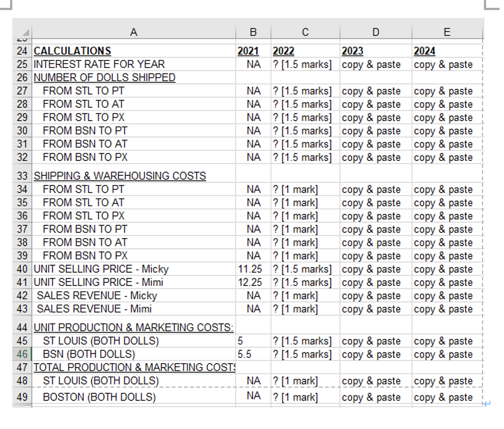This screenshot has width=504, height=429.
Task: Select row 49 header
Action: tap(22, 397)
